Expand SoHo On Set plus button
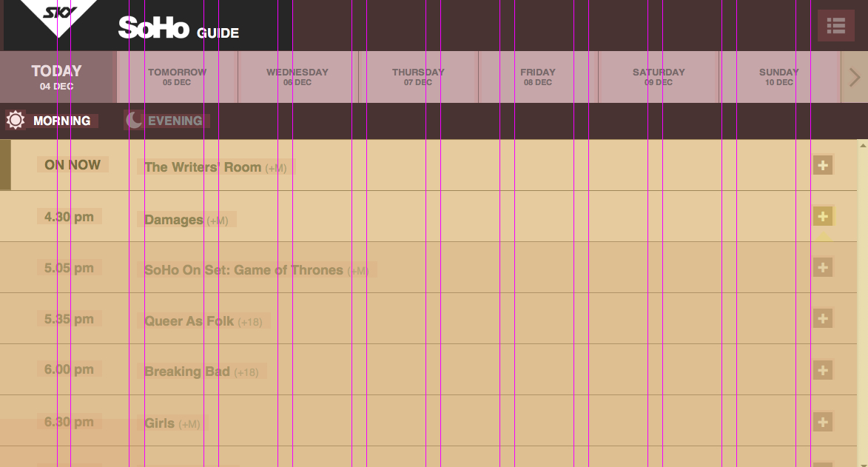This screenshot has width=868, height=467. 823,268
